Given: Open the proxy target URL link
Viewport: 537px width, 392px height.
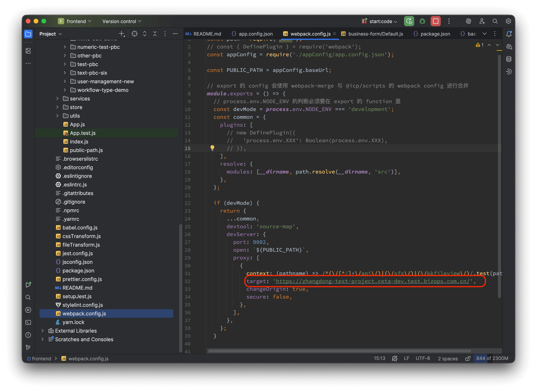Looking at the screenshot, I should tap(373, 281).
